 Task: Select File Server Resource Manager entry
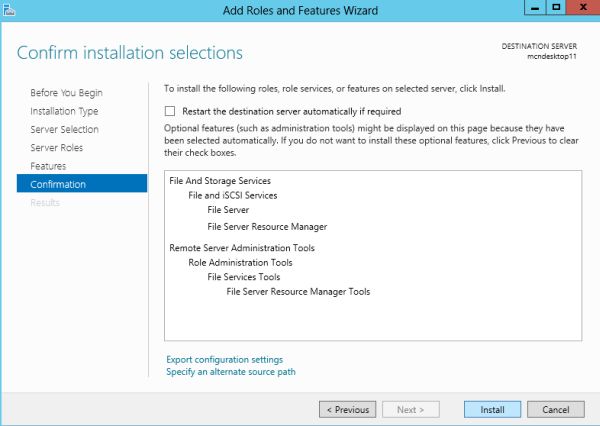click(x=267, y=226)
